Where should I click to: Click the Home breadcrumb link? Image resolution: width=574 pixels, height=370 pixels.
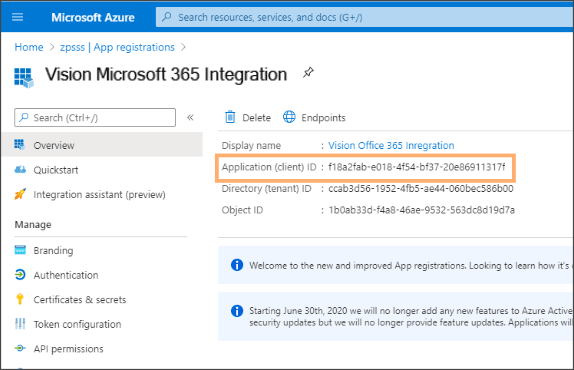(x=29, y=47)
